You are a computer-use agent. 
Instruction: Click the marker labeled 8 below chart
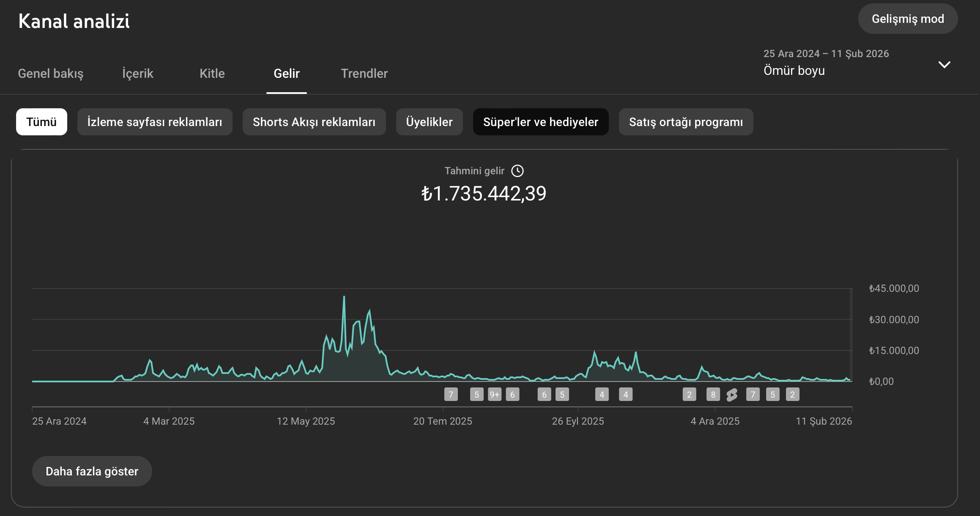point(713,395)
